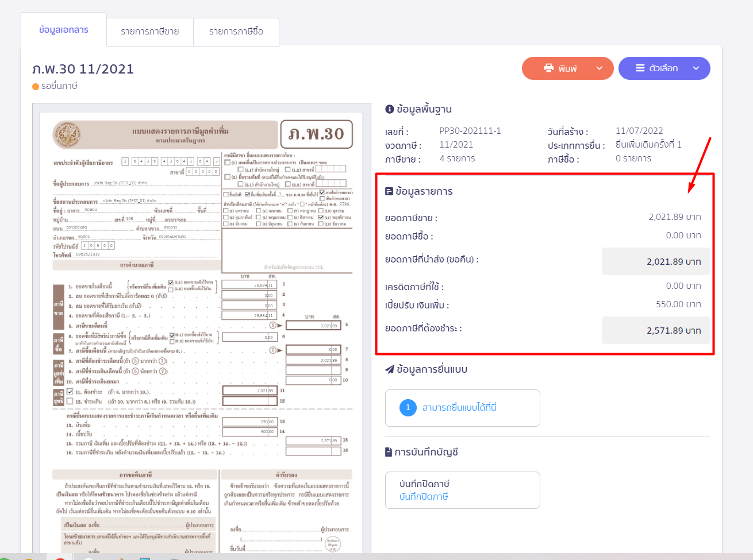Click the info icon beside ข้อมูลพื้นฐาน
This screenshot has width=753, height=560.
389,109
